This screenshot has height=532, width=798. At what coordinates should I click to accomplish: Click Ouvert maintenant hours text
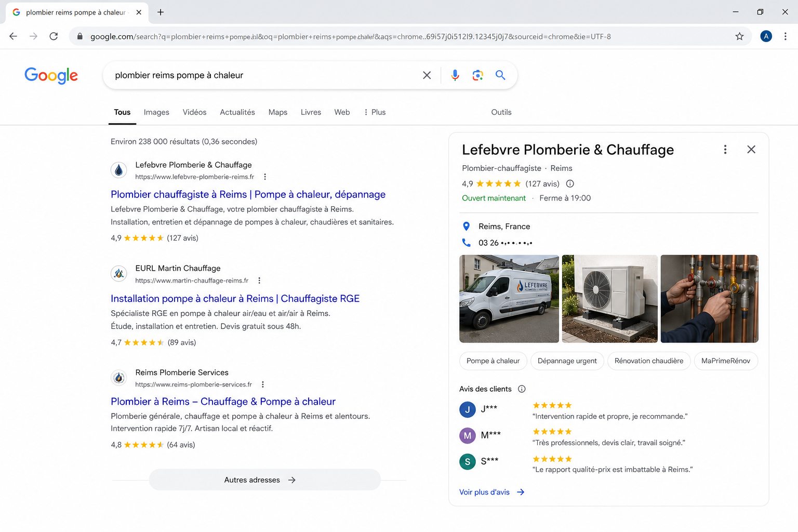click(x=494, y=198)
